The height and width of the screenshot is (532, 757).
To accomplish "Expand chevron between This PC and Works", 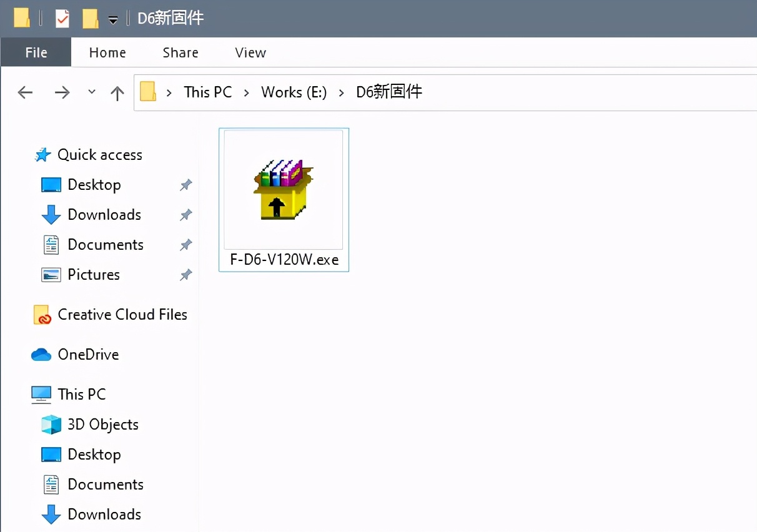I will click(x=247, y=92).
